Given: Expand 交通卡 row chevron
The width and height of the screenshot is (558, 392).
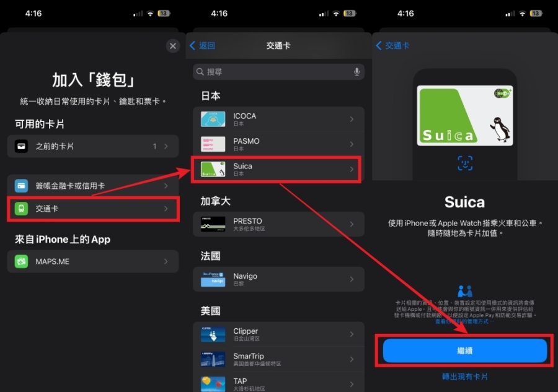Looking at the screenshot, I should point(166,209).
